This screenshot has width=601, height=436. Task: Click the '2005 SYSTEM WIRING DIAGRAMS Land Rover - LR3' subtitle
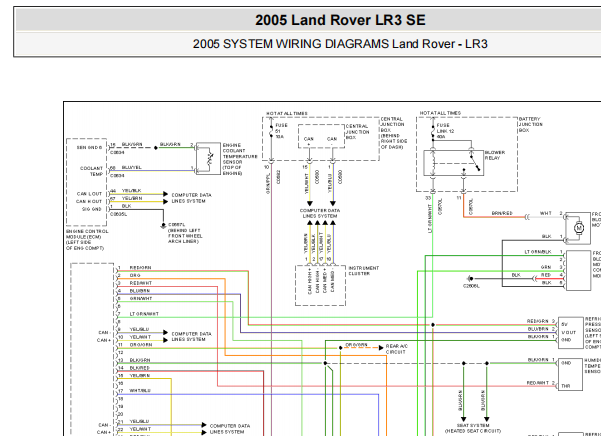[x=340, y=44]
